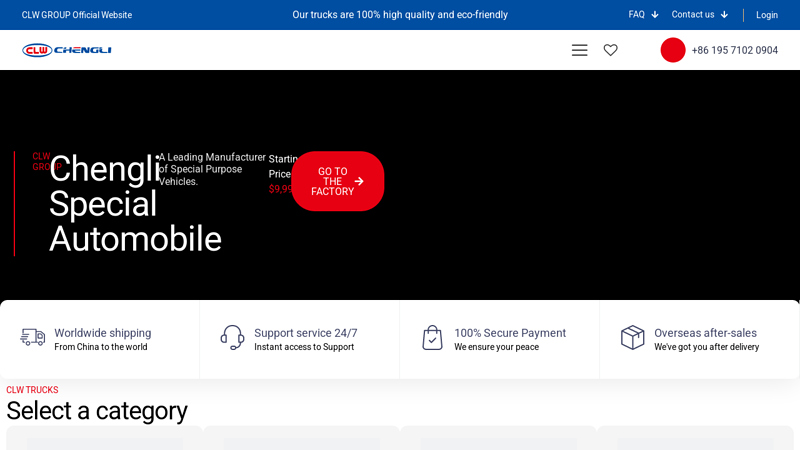The width and height of the screenshot is (800, 450).
Task: Click 'We've got you after delivery' text
Action: 707,347
